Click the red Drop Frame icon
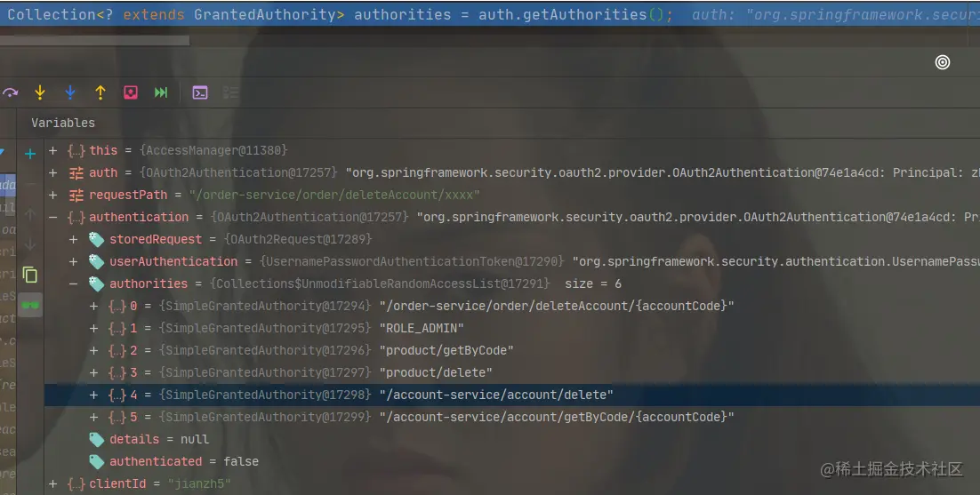The height and width of the screenshot is (495, 980). 131,92
